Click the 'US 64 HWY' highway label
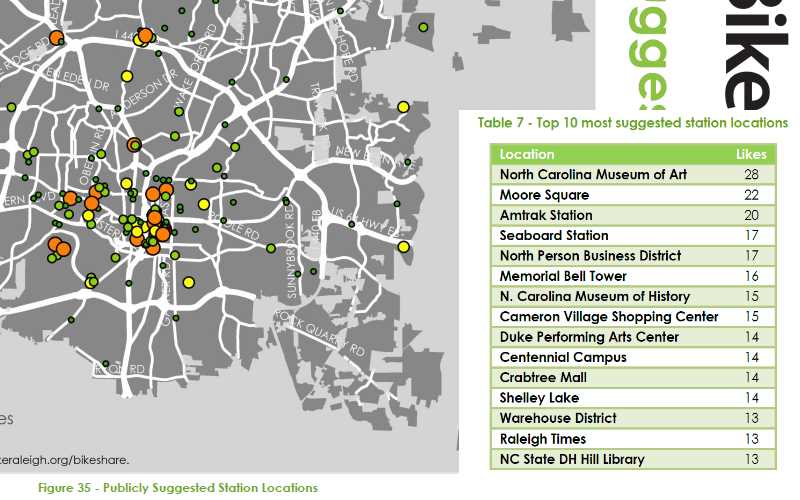 (x=363, y=221)
